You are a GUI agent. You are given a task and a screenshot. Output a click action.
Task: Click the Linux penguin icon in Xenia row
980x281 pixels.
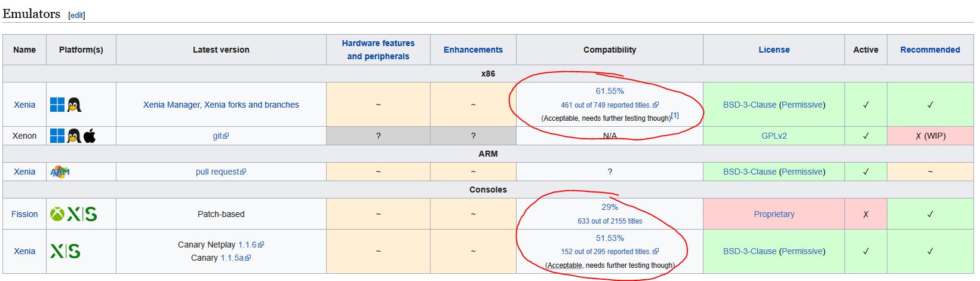[x=74, y=105]
